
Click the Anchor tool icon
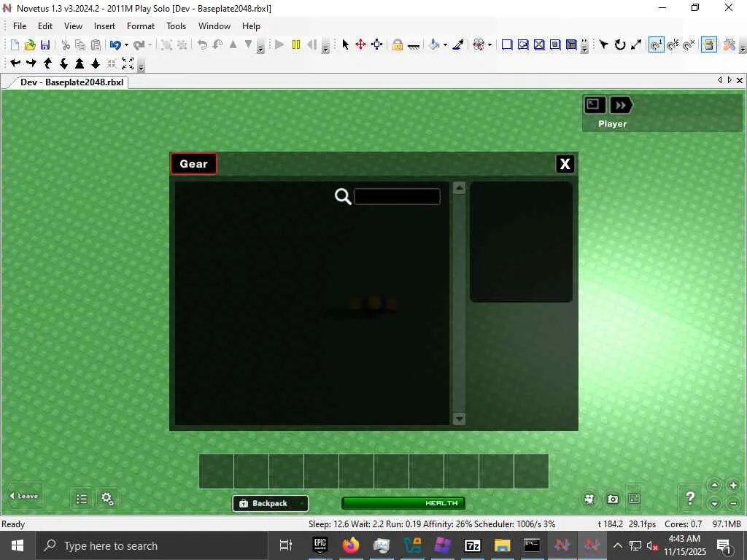coord(414,46)
